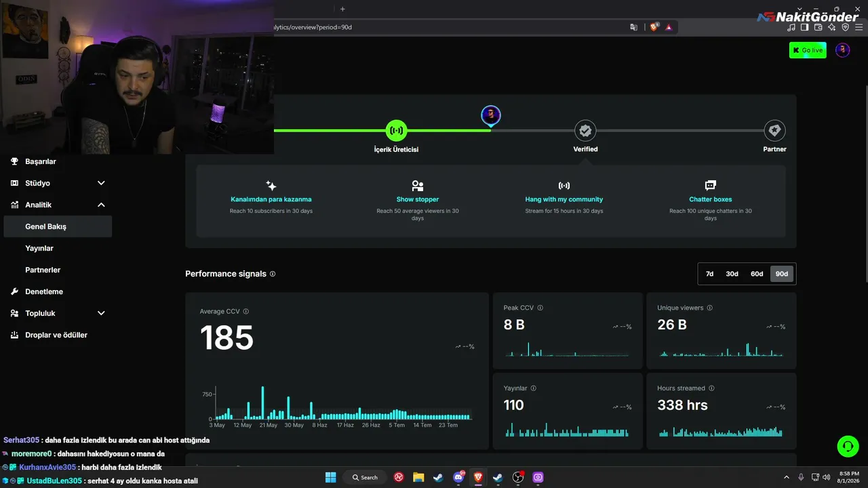Open Windows Start menu
868x488 pixels.
330,477
